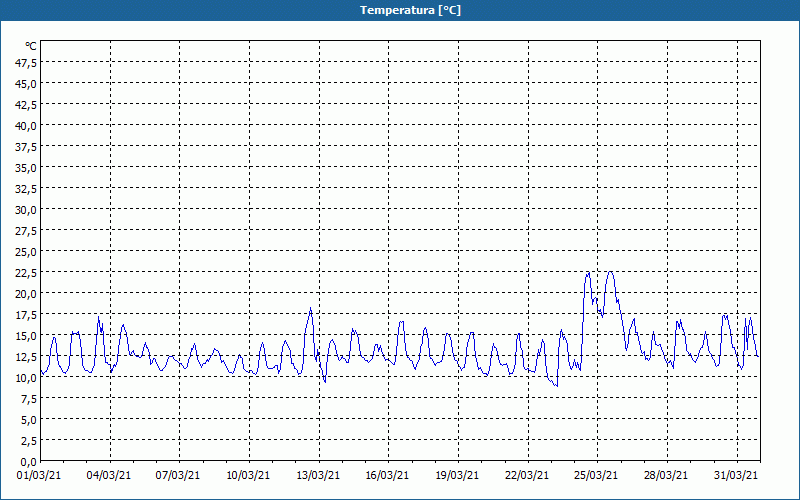This screenshot has width=800, height=500.
Task: Select the 7,5 y-axis value
Action: pyautogui.click(x=29, y=399)
